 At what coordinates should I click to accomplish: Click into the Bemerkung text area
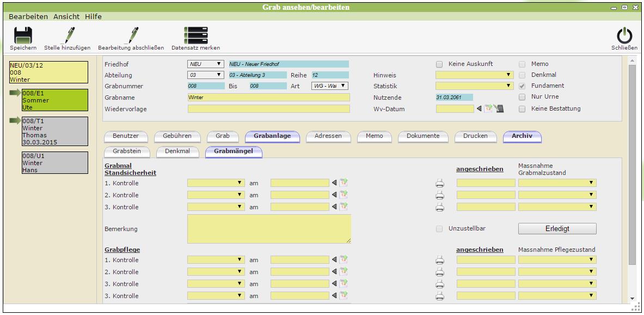tap(269, 228)
